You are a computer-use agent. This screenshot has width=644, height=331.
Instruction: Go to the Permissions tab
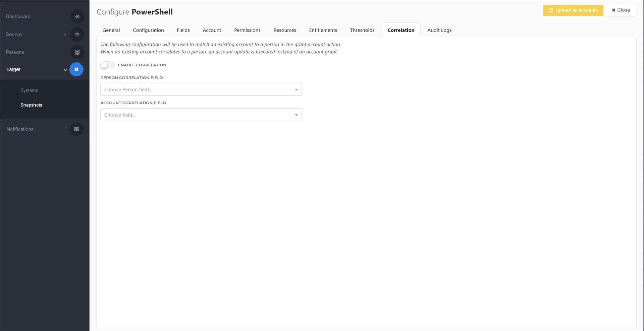(247, 30)
